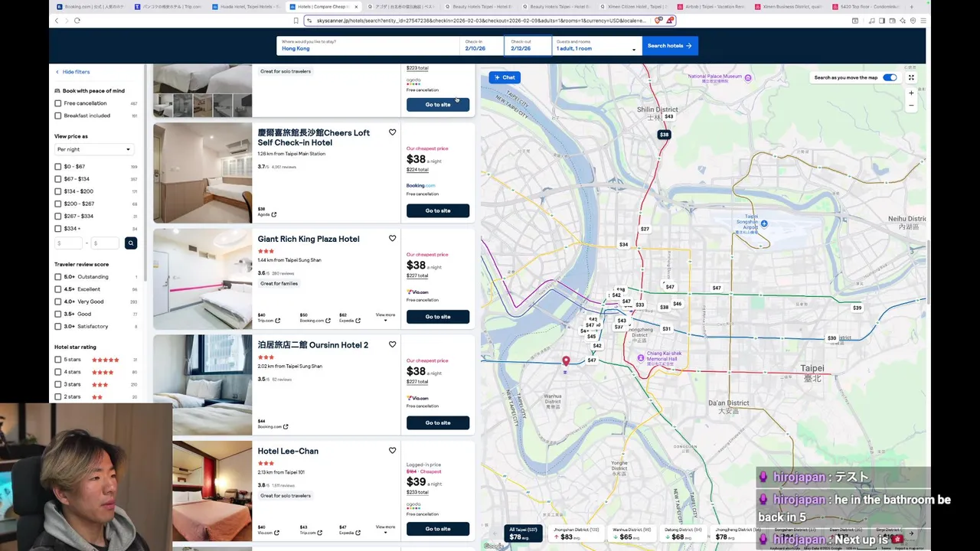The width and height of the screenshot is (980, 551).
Task: Switch to Booking.com browser tab
Action: click(90, 6)
